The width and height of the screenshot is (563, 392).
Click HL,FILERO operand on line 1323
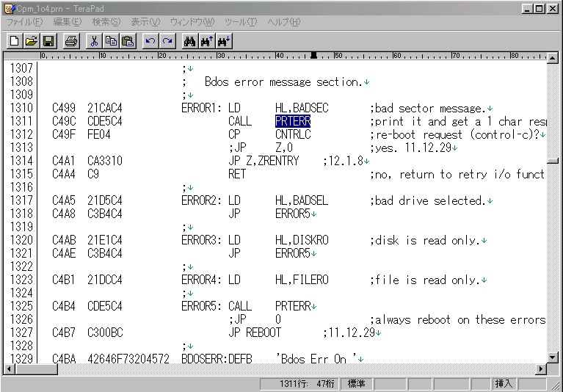[x=302, y=280]
